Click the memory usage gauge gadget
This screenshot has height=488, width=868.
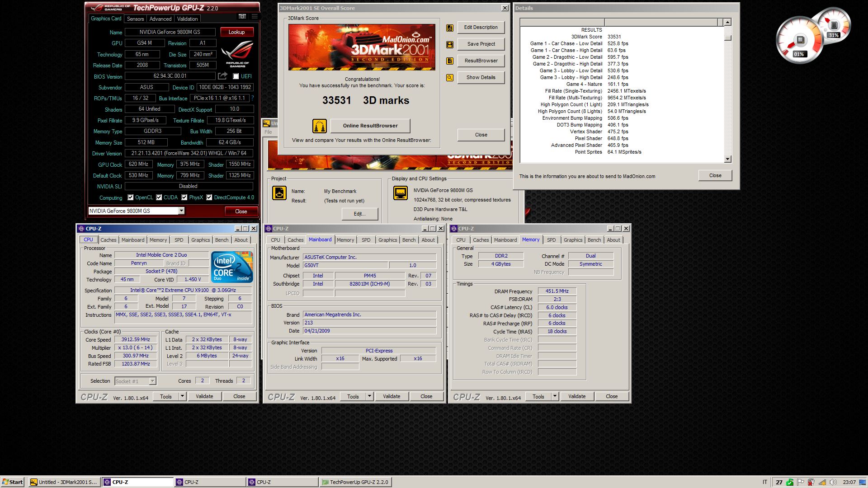click(x=834, y=25)
